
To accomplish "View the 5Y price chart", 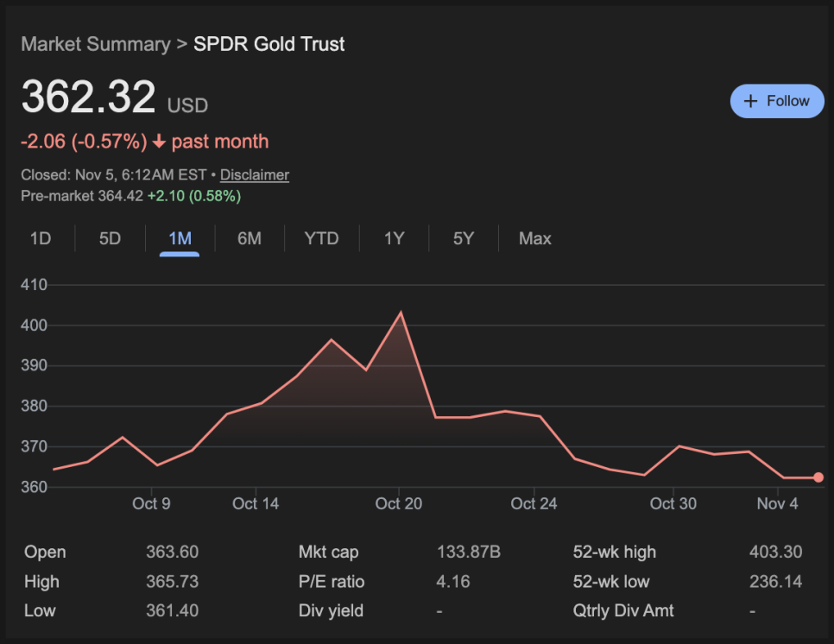I will click(x=464, y=238).
